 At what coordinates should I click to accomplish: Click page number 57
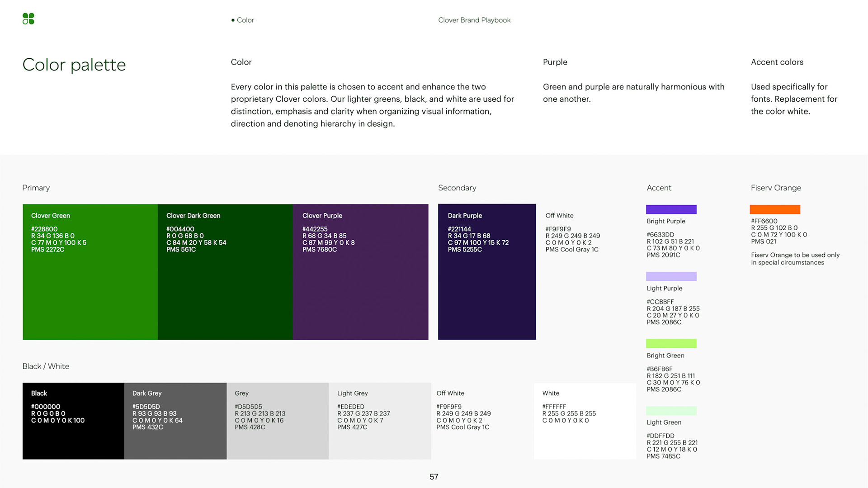click(x=434, y=477)
